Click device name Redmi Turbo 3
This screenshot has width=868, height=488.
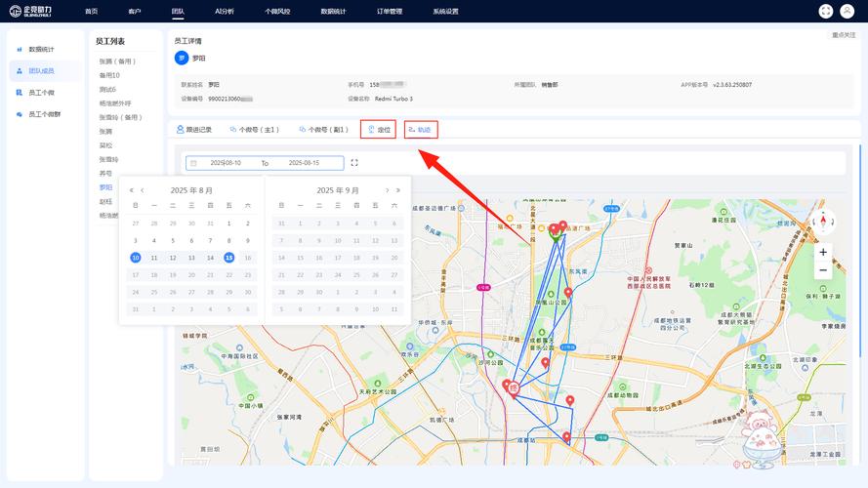pyautogui.click(x=393, y=99)
